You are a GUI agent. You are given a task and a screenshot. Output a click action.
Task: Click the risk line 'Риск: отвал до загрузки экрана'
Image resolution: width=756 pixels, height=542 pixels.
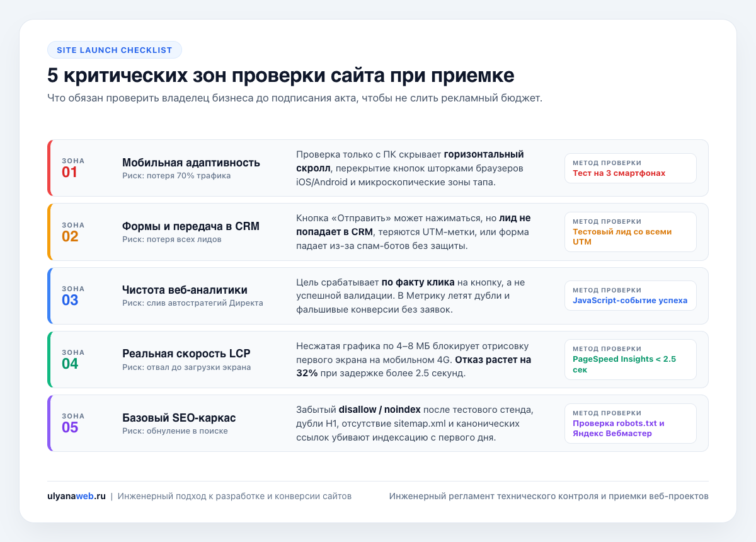click(x=186, y=367)
